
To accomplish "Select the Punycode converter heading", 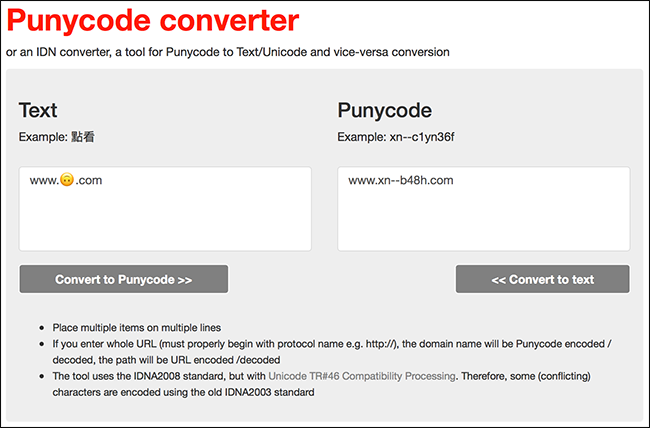I will 153,22.
